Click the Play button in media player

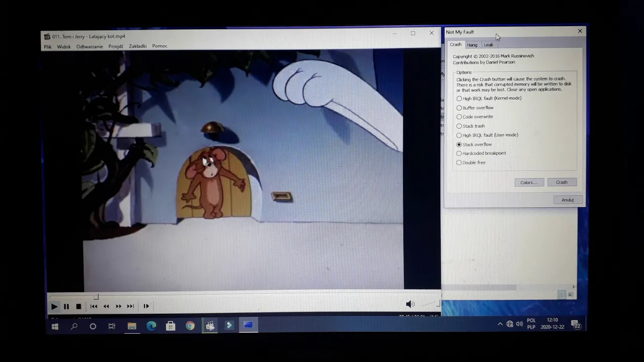coord(54,306)
